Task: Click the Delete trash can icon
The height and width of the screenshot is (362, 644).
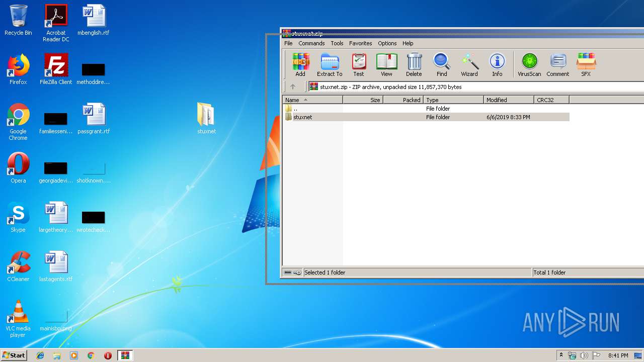Action: (x=414, y=65)
